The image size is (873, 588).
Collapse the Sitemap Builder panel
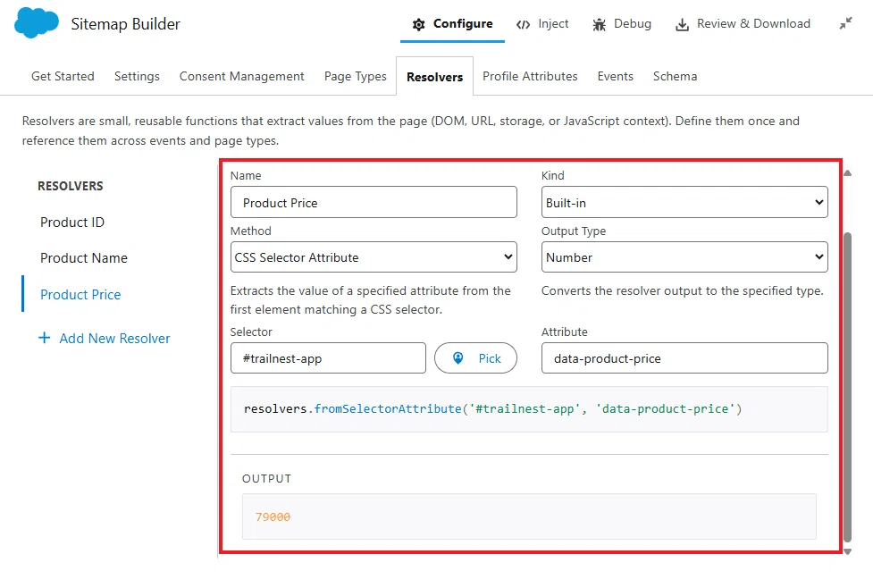(x=845, y=23)
